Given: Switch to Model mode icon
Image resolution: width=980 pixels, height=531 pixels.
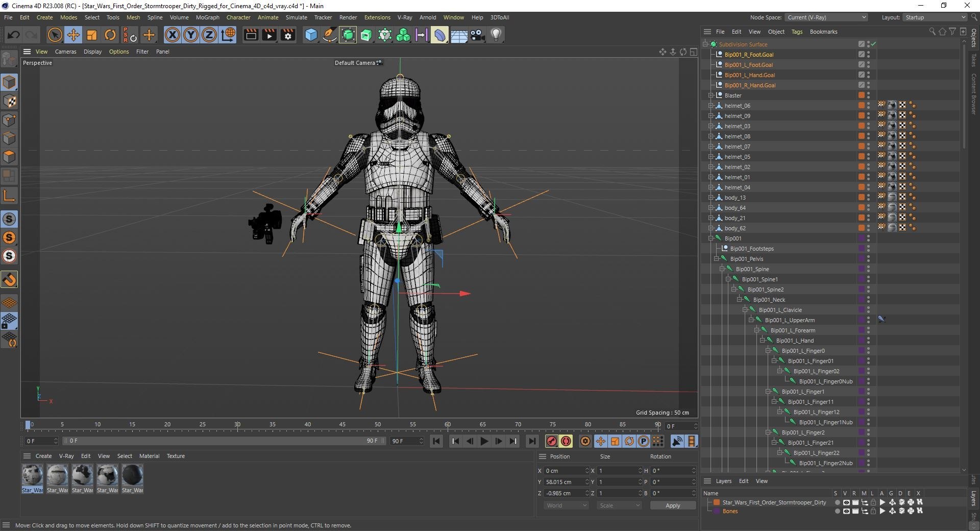Looking at the screenshot, I should coord(9,82).
